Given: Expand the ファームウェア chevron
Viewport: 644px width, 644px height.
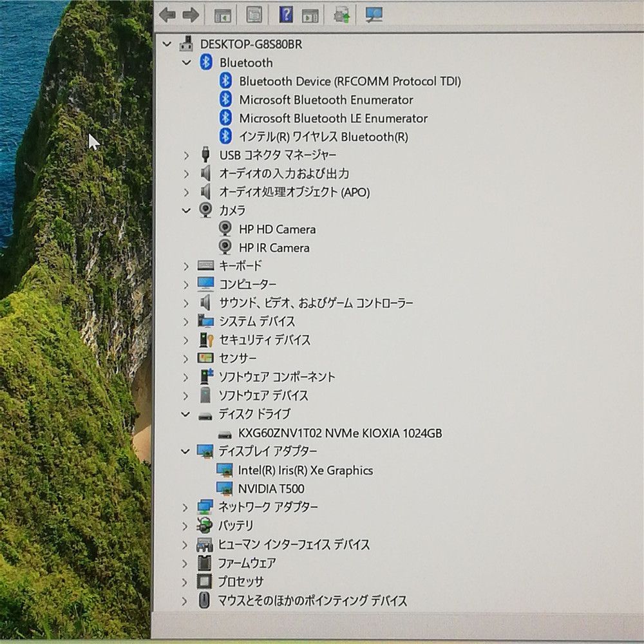Looking at the screenshot, I should (185, 563).
